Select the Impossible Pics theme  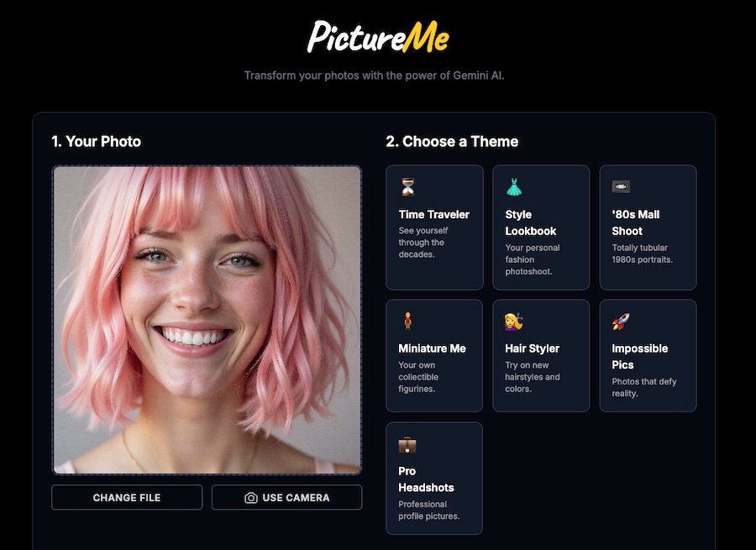tap(648, 355)
